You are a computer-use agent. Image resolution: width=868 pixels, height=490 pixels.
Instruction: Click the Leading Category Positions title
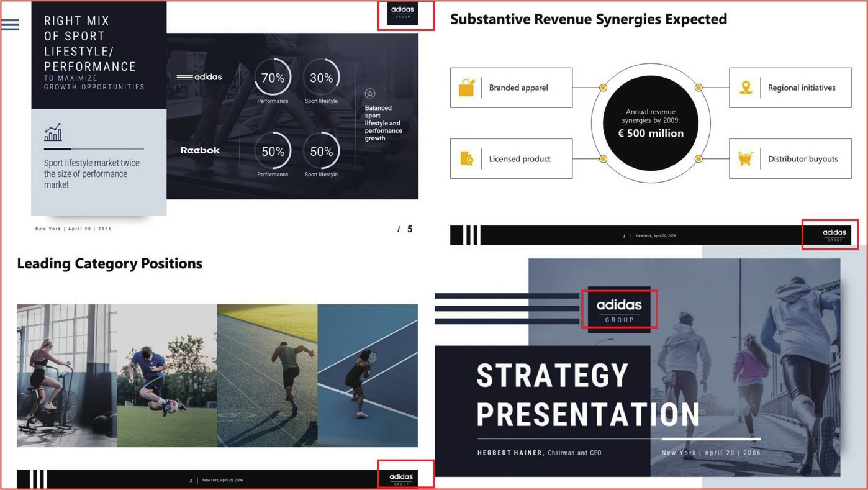click(110, 263)
